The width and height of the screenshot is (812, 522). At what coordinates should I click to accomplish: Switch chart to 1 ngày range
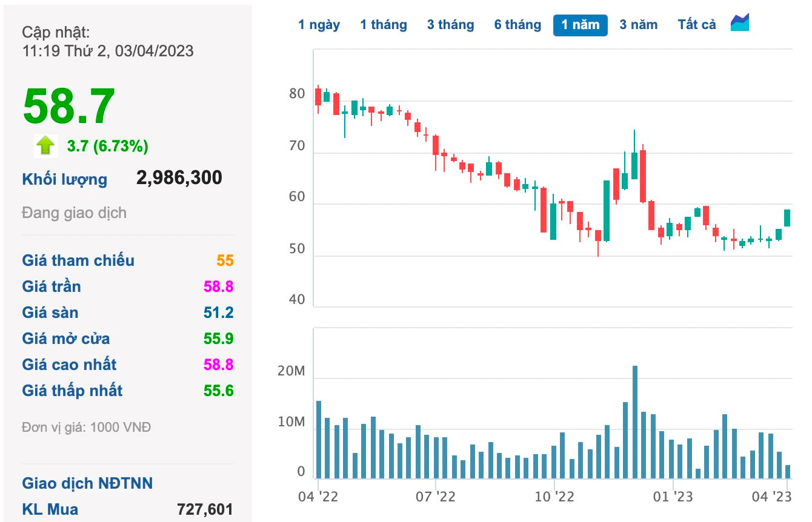319,25
